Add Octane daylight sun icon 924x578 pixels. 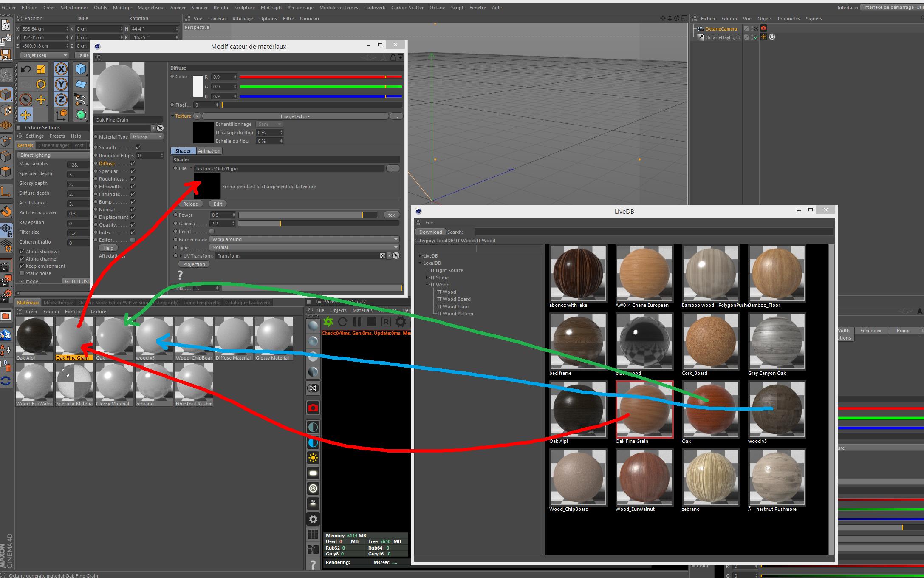pyautogui.click(x=313, y=458)
